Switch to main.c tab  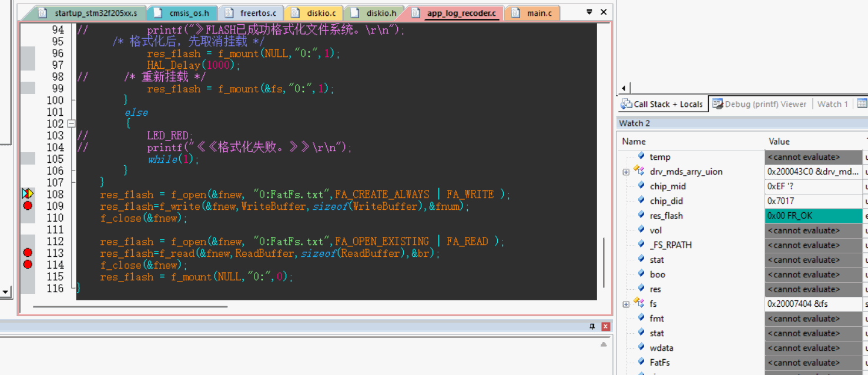[x=532, y=13]
